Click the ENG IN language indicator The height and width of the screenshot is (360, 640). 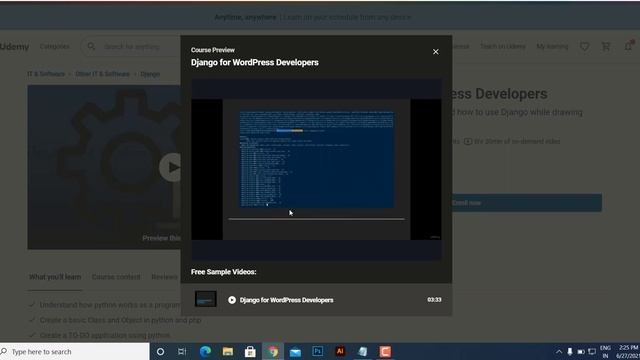tap(605, 351)
